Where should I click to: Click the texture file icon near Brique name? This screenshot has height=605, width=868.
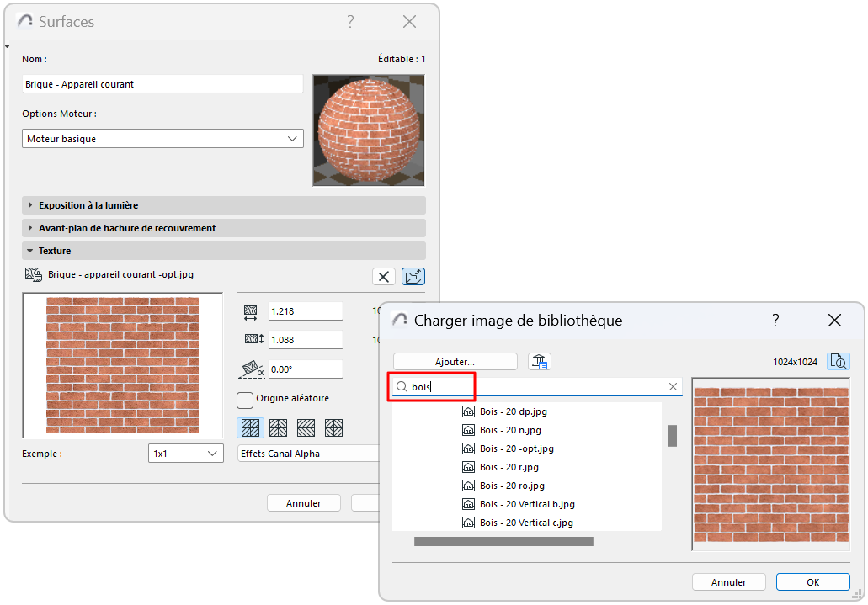(x=33, y=274)
